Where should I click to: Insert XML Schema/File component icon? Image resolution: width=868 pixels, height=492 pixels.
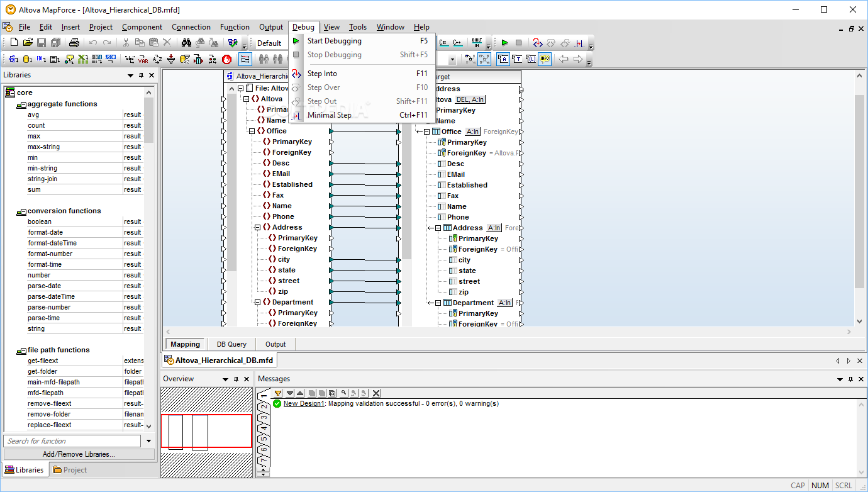(13, 59)
